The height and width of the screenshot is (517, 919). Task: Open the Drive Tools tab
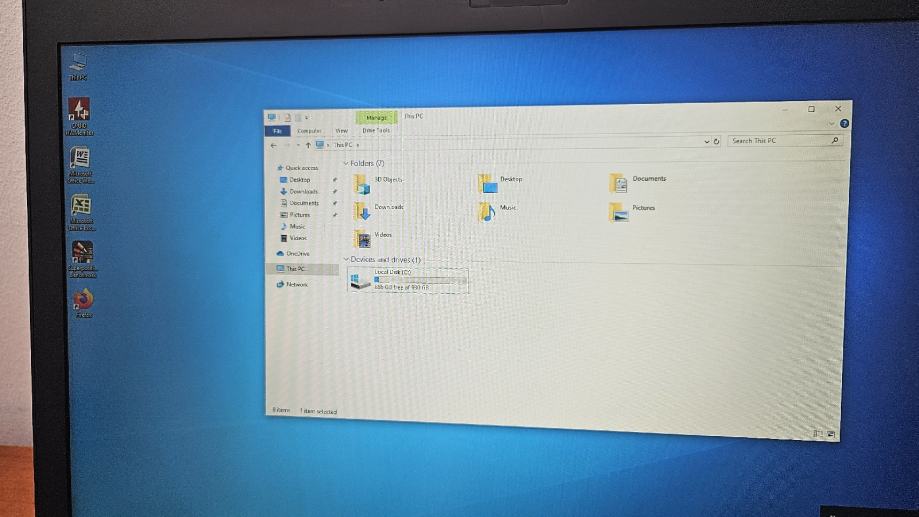[376, 130]
